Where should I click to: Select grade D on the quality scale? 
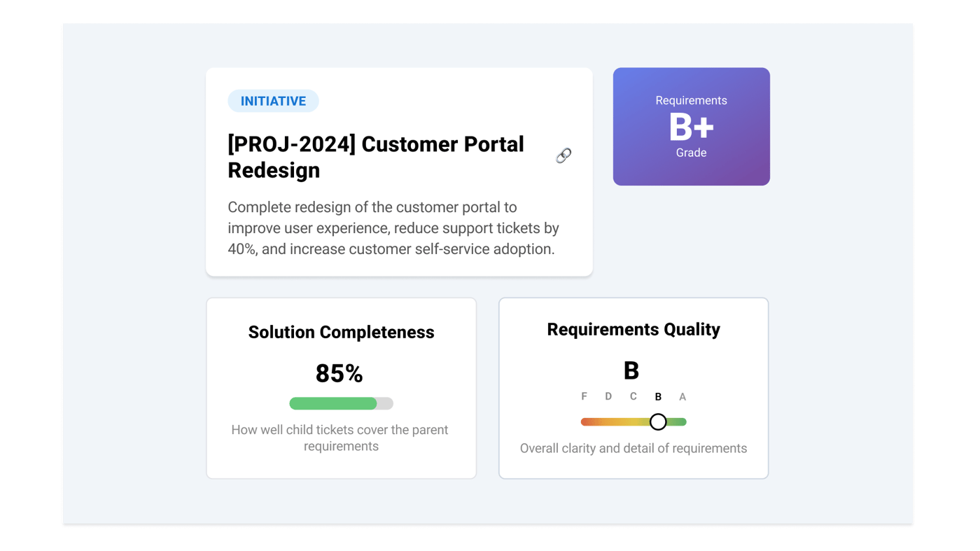point(608,396)
